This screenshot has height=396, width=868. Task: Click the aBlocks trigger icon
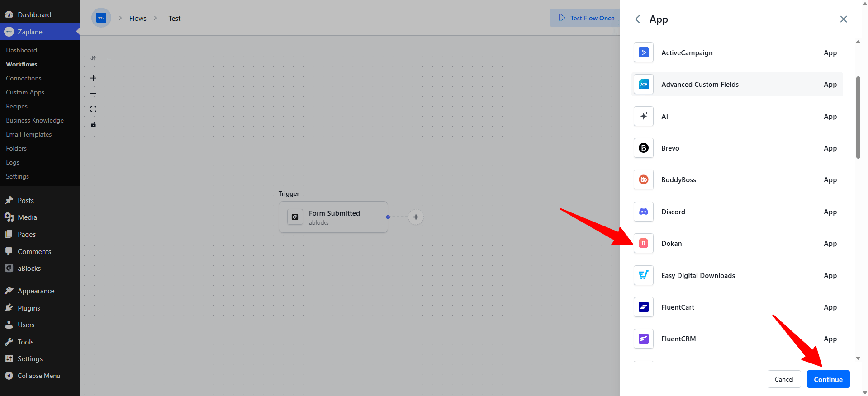[x=295, y=217]
